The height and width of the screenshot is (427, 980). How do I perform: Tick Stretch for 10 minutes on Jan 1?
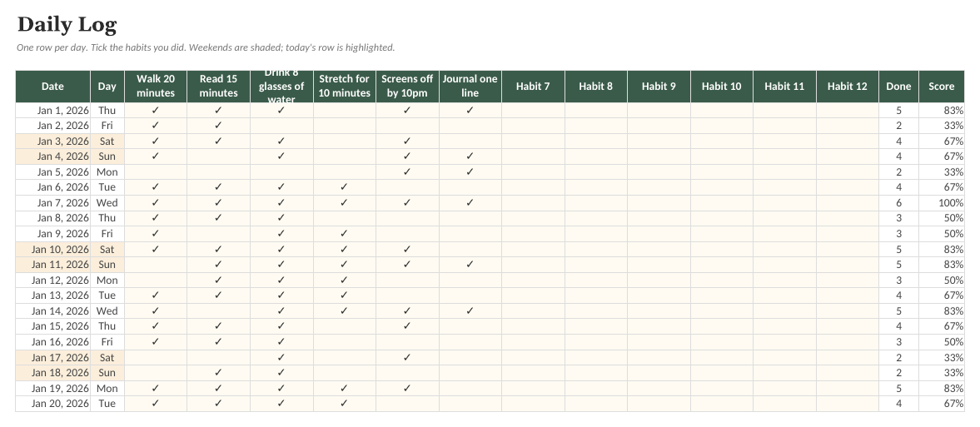[345, 110]
